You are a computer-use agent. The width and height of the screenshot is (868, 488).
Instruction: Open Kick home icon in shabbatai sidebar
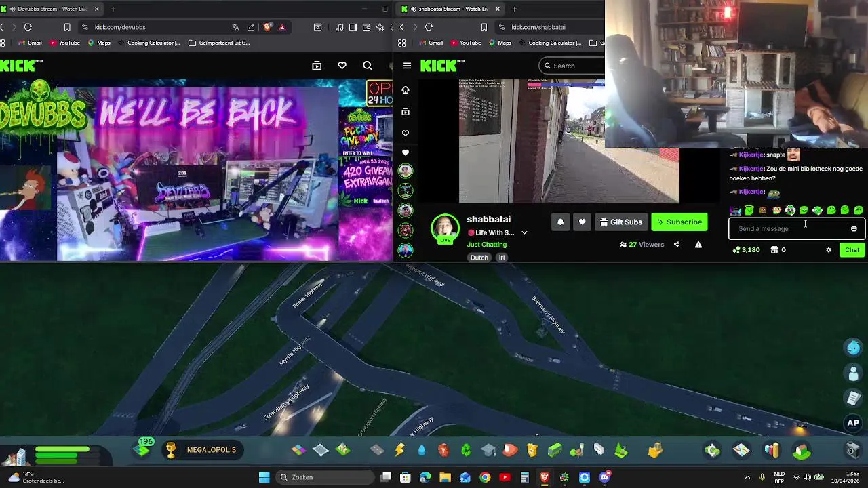tap(406, 89)
